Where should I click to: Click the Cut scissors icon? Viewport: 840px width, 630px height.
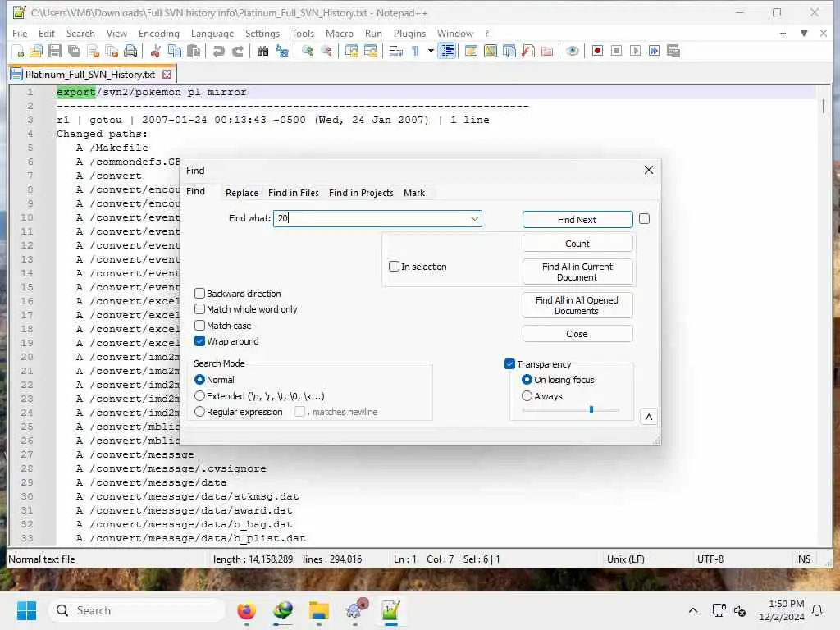155,52
